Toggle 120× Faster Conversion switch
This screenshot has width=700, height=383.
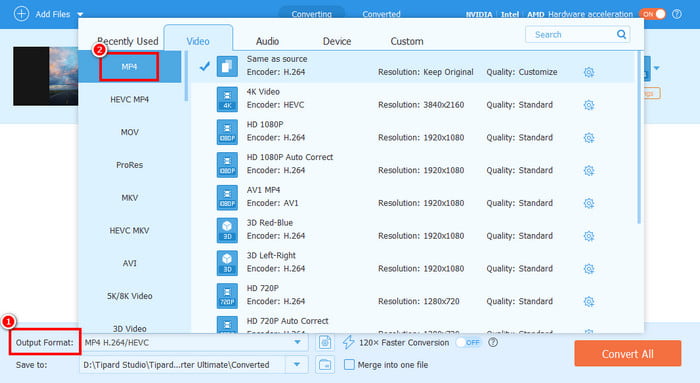click(x=468, y=342)
